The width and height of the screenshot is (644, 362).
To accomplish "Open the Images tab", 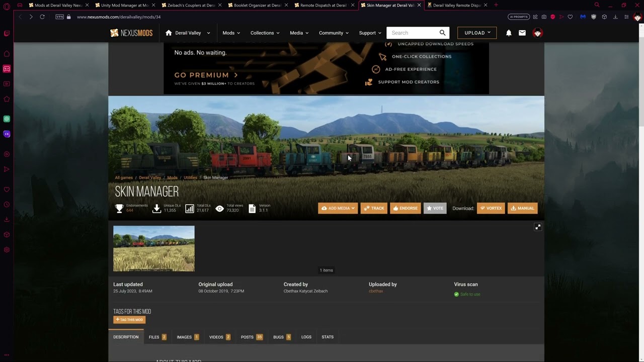I will [x=188, y=337].
